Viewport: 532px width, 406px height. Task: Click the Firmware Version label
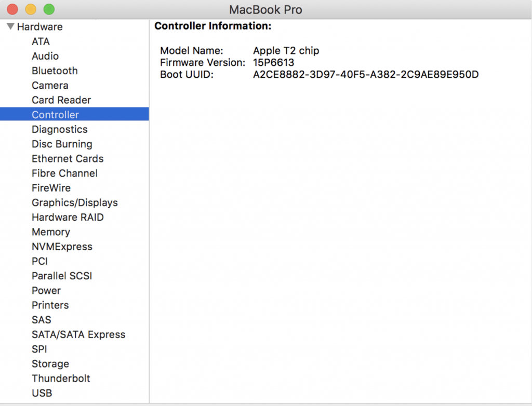click(203, 62)
